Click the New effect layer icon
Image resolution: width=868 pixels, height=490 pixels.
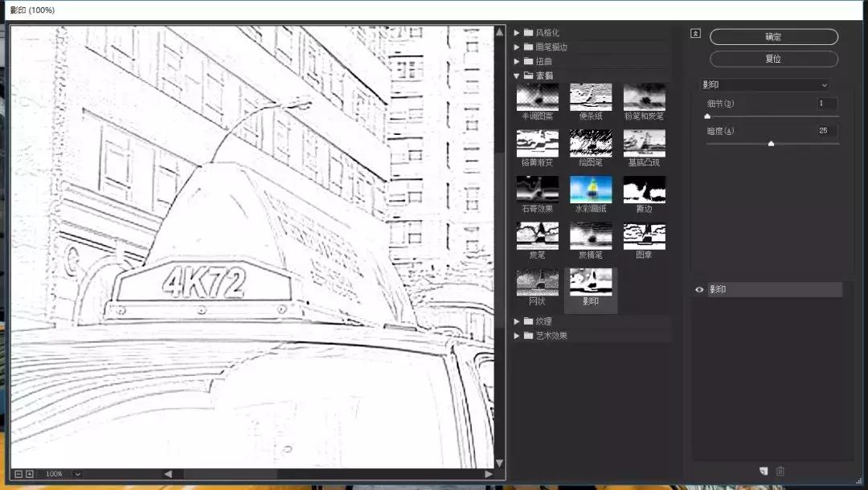tap(764, 471)
